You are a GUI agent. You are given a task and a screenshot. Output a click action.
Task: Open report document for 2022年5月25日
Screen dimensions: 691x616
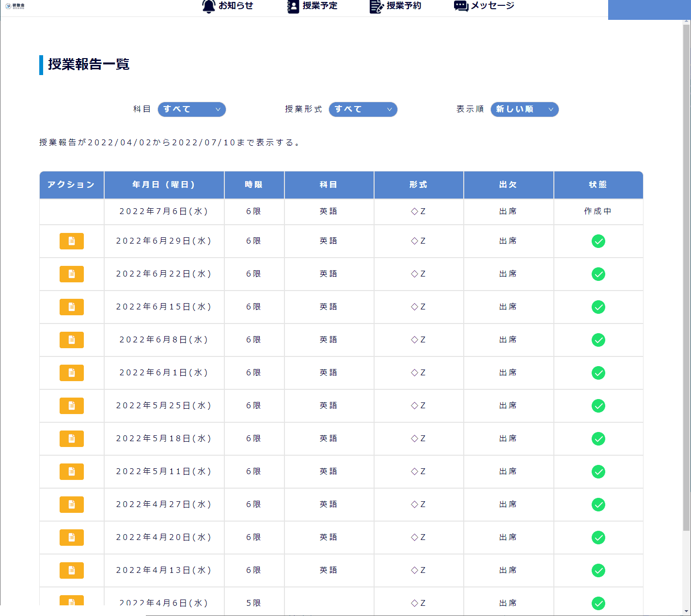72,406
